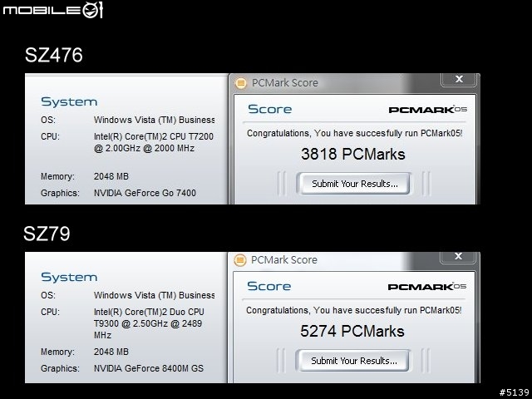Viewport: 532px width, 399px height.
Task: Click the System heading in SZ79 panel
Action: [69, 277]
